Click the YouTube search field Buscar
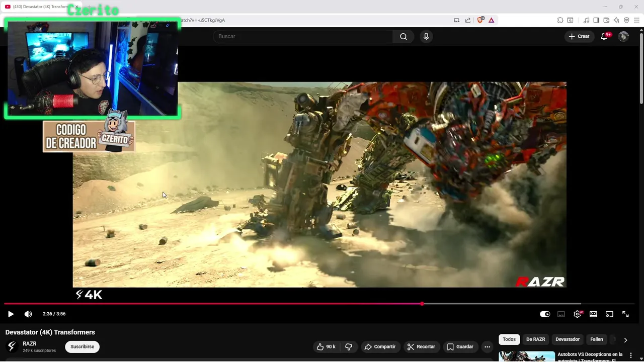644x362 pixels. pyautogui.click(x=303, y=36)
